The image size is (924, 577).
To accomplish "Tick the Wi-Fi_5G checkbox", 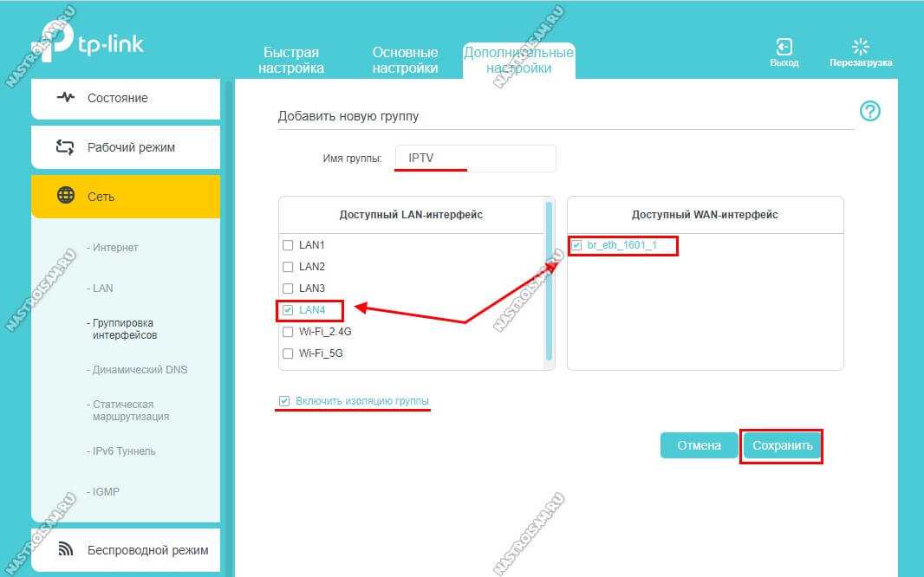I will (x=288, y=353).
